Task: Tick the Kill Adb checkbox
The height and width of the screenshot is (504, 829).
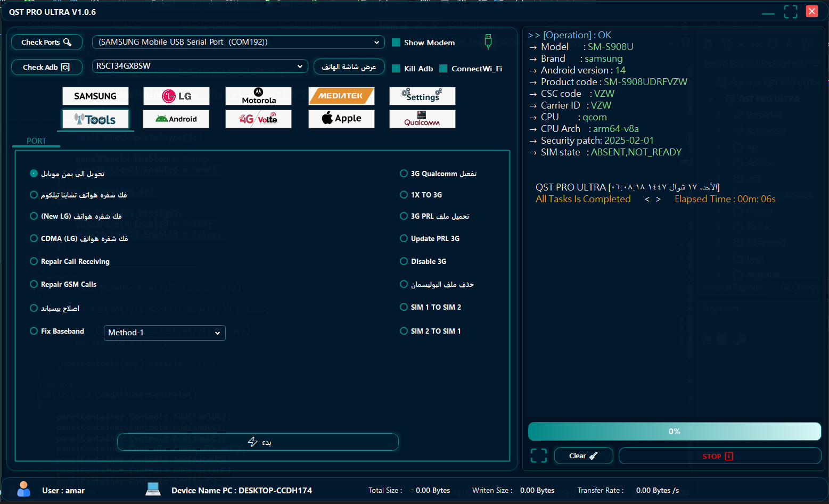Action: (x=396, y=69)
